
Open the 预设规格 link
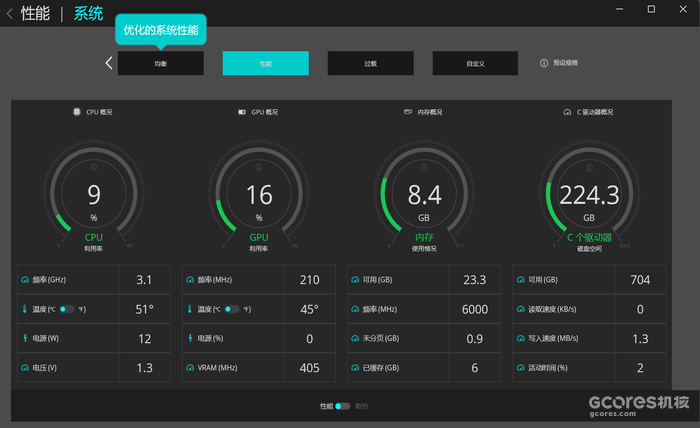tap(565, 63)
